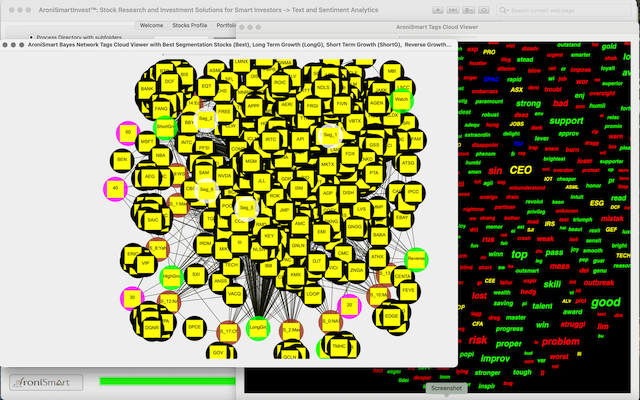Screen dimensions: 640x400
Task: Select 'Process Directory with subfolders' radio option
Action: 31,37
